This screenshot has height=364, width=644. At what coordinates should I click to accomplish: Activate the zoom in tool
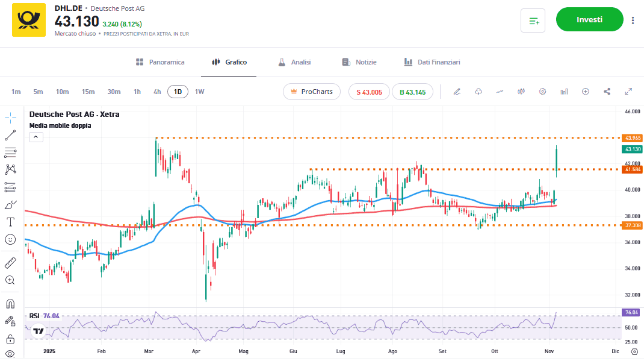pyautogui.click(x=10, y=280)
